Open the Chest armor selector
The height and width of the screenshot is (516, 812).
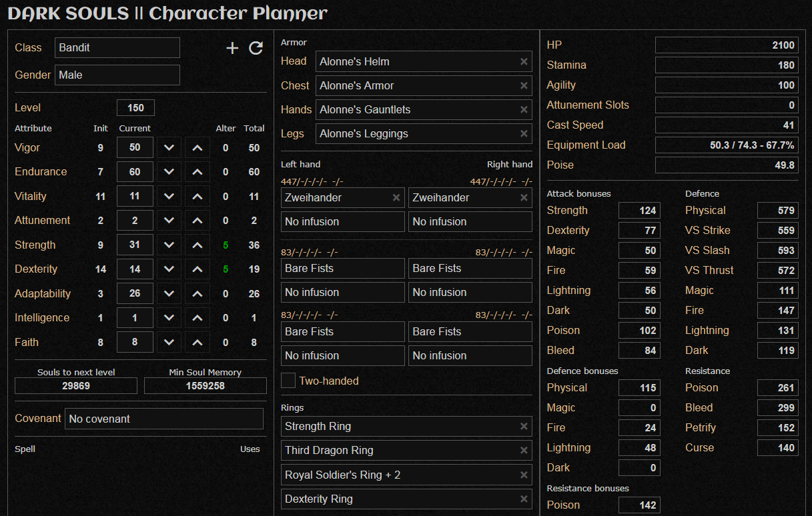424,85
